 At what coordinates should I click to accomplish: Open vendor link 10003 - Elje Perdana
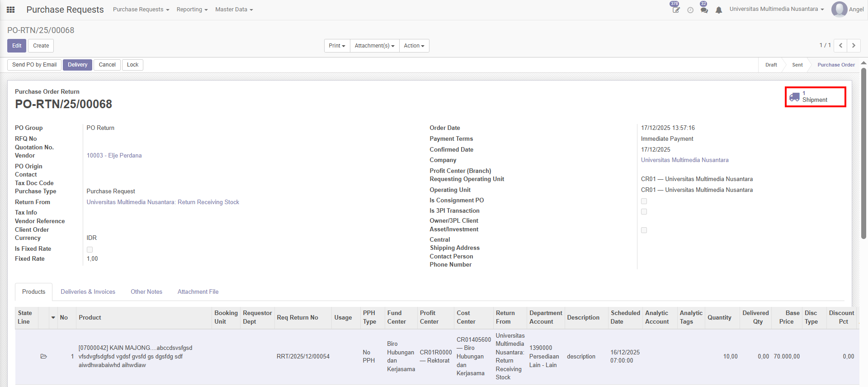tap(114, 156)
